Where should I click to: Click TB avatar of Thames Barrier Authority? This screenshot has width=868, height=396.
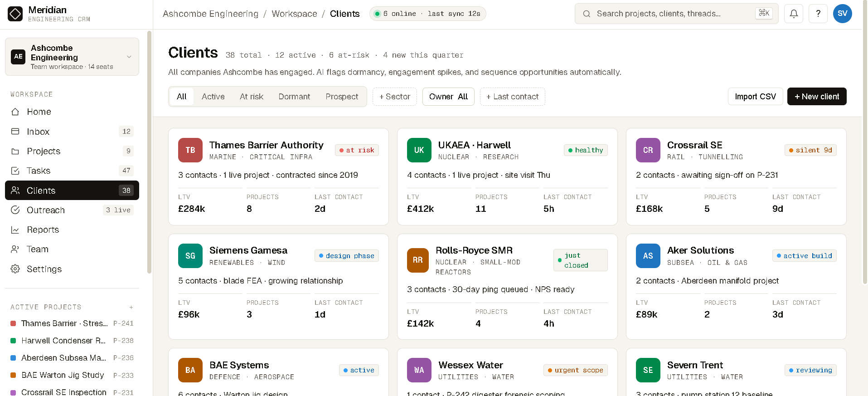click(x=190, y=150)
